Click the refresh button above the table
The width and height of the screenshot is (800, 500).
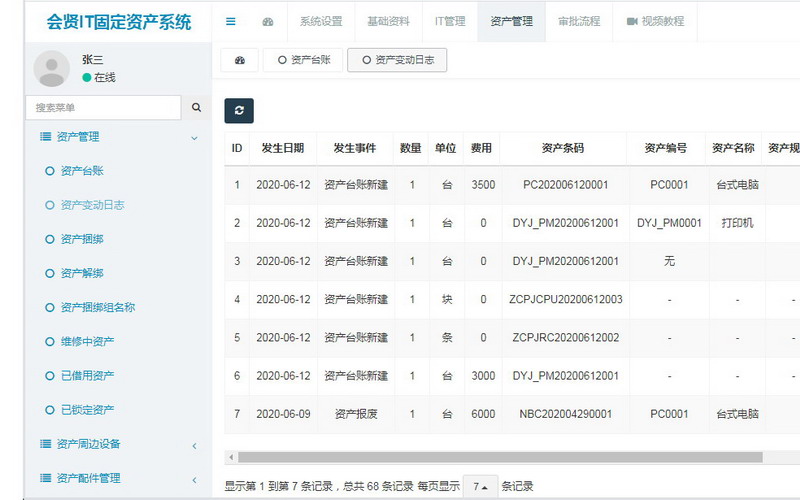(239, 111)
